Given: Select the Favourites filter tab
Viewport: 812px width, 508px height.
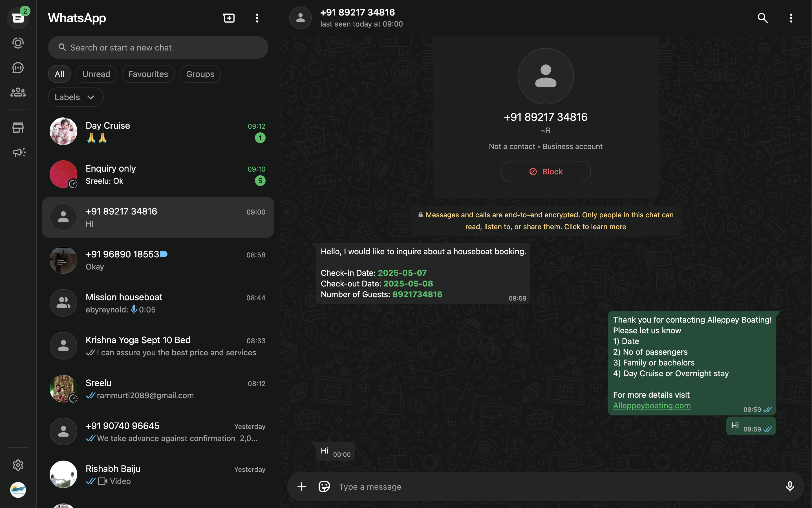Looking at the screenshot, I should pos(148,74).
